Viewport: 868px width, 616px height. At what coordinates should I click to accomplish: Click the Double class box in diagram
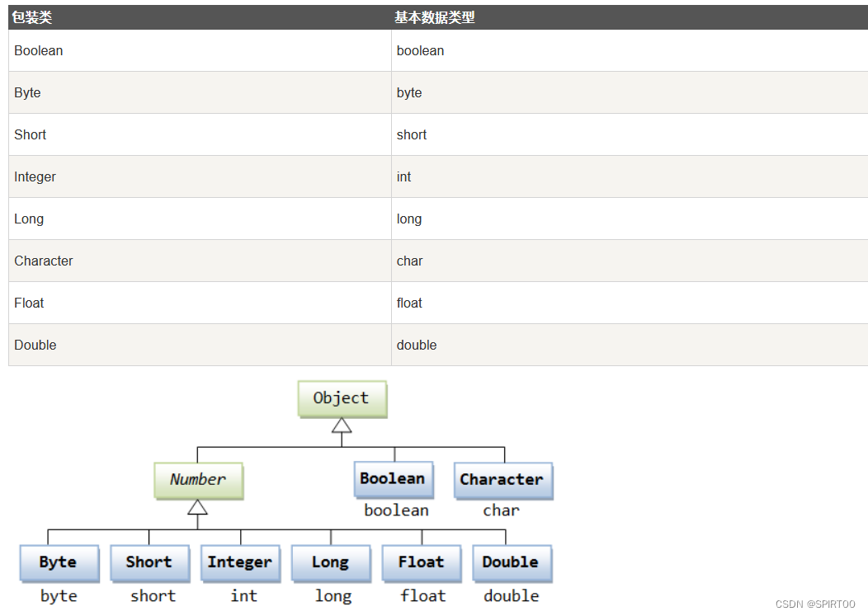click(512, 563)
